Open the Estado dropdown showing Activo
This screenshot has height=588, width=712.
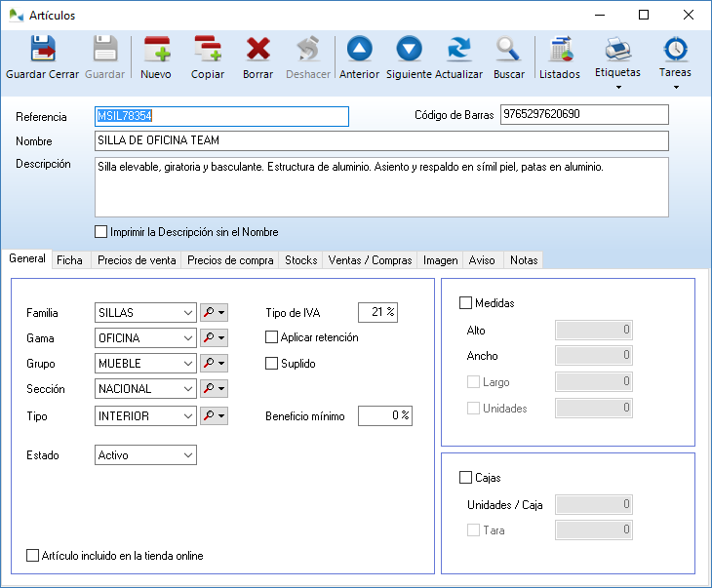188,455
